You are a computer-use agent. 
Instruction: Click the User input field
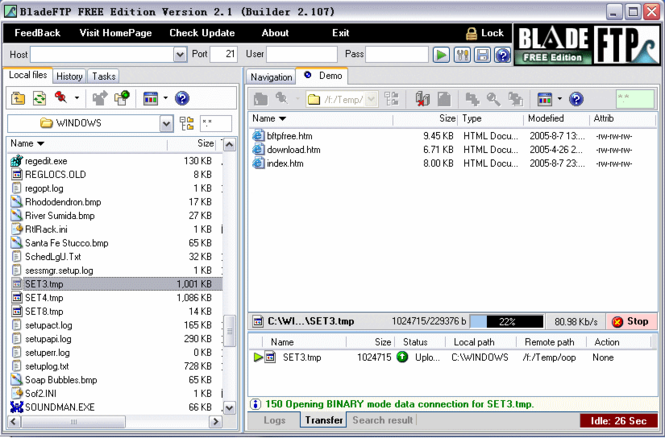302,54
